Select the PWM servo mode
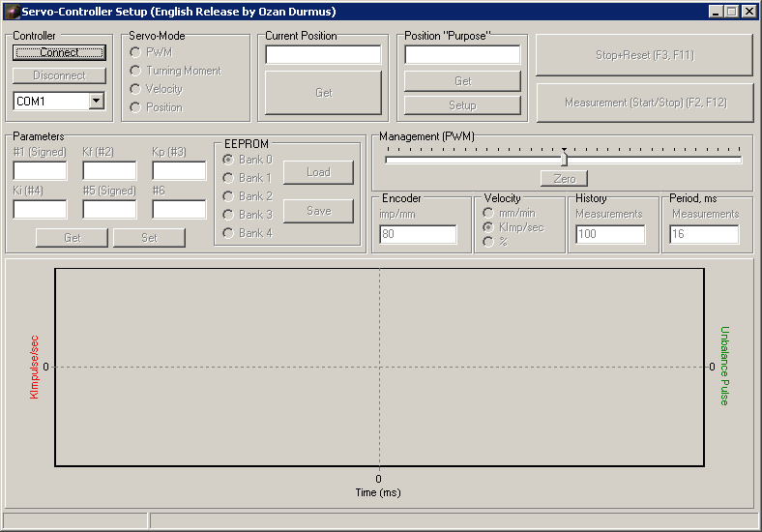Viewport: 762px width, 532px height. tap(135, 52)
